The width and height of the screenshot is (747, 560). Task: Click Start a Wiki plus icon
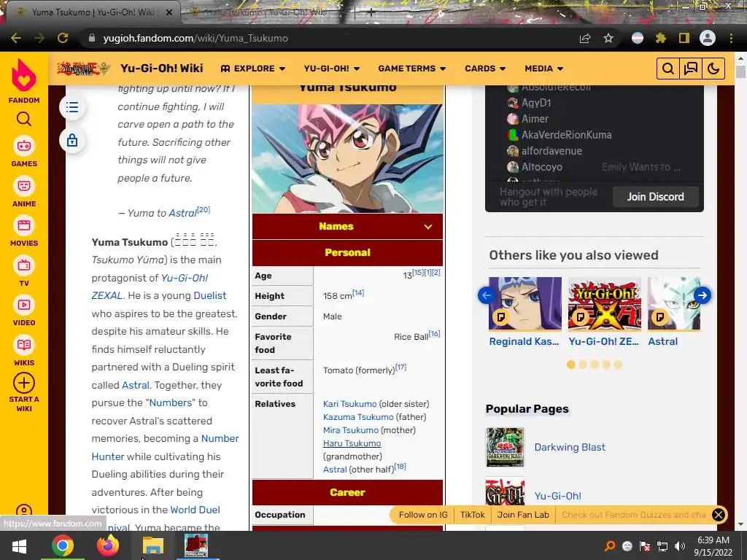[24, 383]
